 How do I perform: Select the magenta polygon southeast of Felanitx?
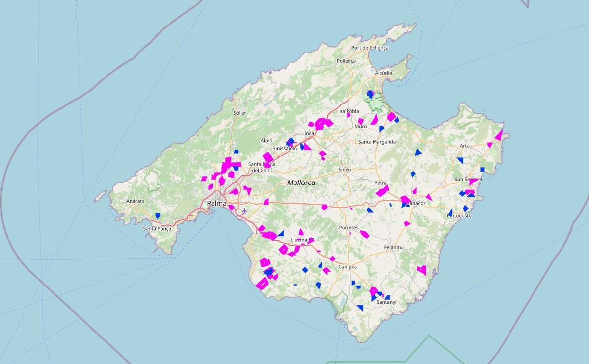tap(422, 269)
